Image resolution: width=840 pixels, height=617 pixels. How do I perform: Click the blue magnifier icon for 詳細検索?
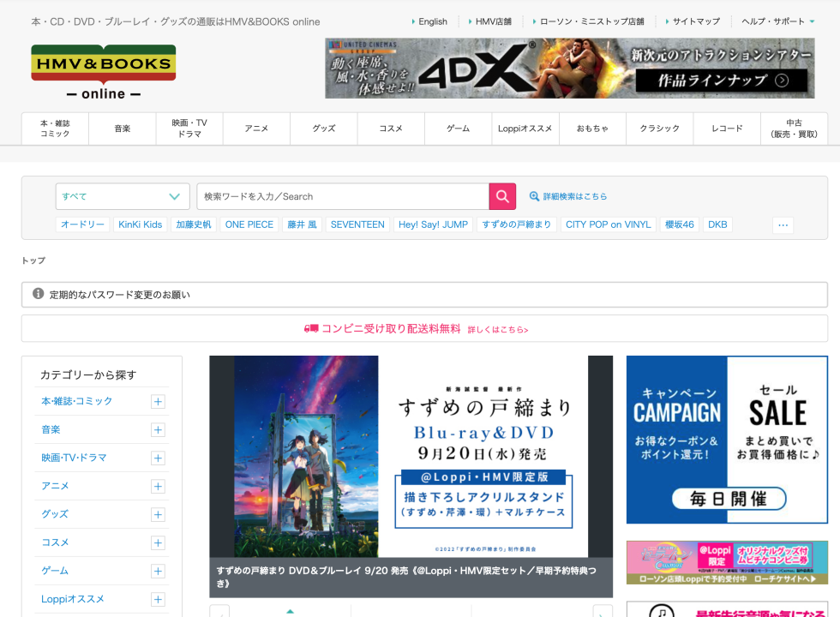point(534,196)
